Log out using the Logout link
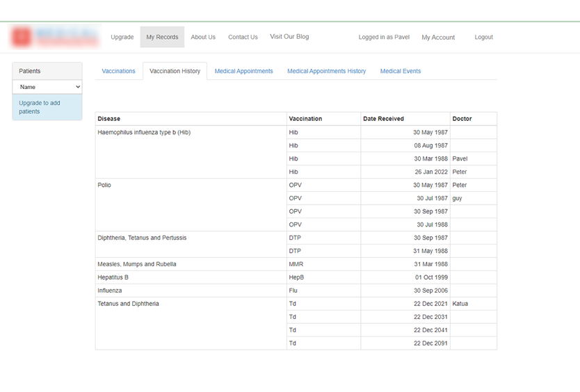The height and width of the screenshot is (392, 580). click(x=483, y=37)
